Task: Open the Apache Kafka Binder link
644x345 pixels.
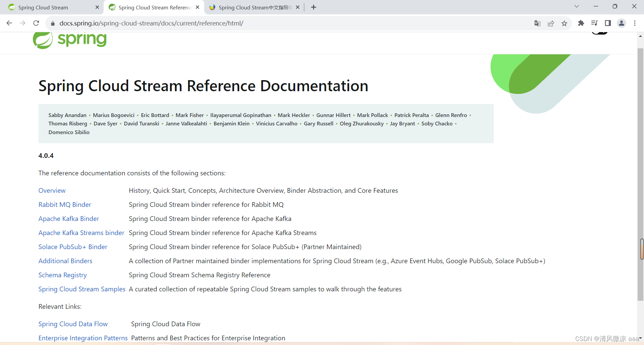Action: (69, 219)
